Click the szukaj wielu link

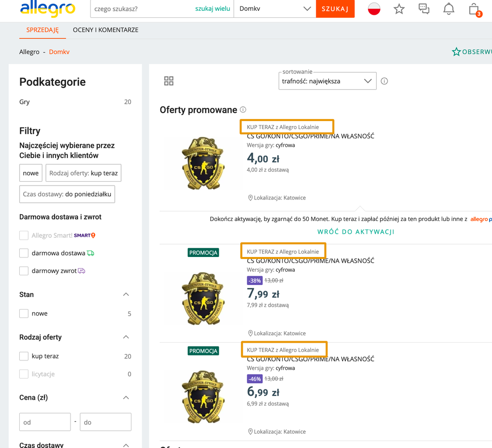point(212,9)
